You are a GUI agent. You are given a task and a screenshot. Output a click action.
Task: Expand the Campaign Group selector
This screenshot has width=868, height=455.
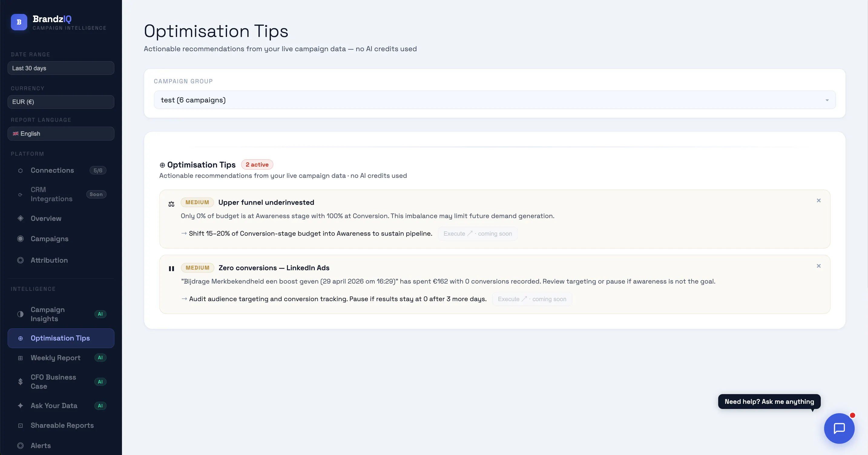[495, 100]
